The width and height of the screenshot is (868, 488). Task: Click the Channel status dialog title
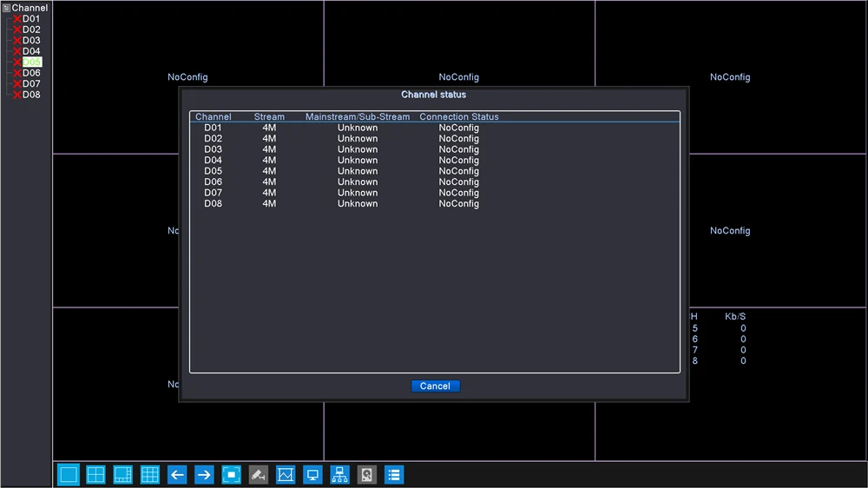(433, 95)
